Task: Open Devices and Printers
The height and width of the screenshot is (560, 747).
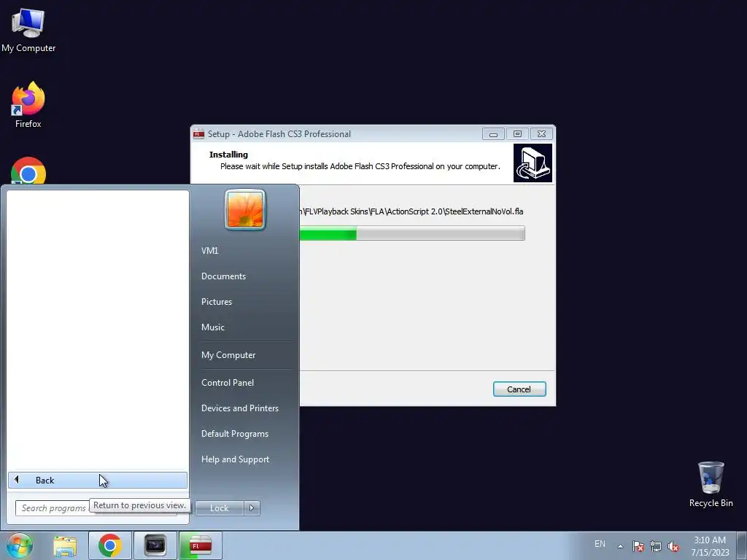Action: pos(239,408)
